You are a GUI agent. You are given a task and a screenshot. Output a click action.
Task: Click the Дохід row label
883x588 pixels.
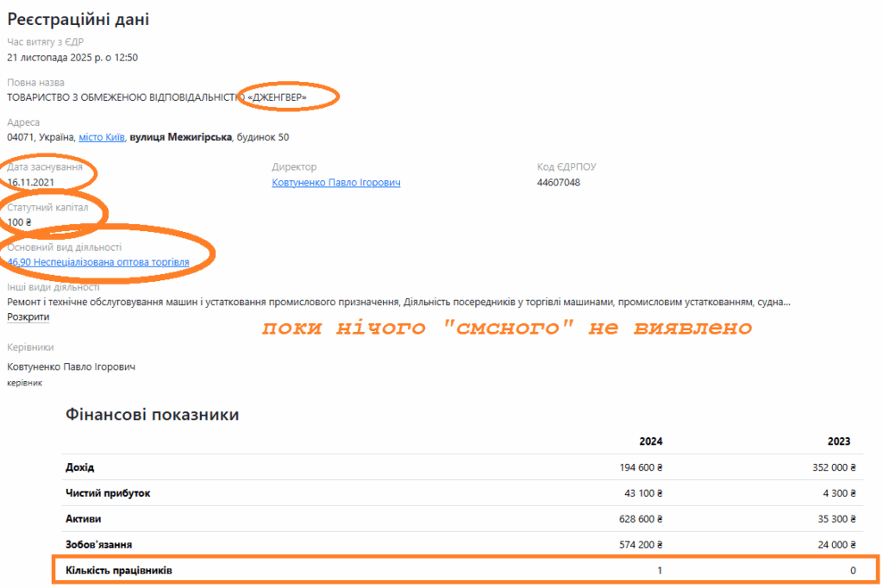(80, 467)
